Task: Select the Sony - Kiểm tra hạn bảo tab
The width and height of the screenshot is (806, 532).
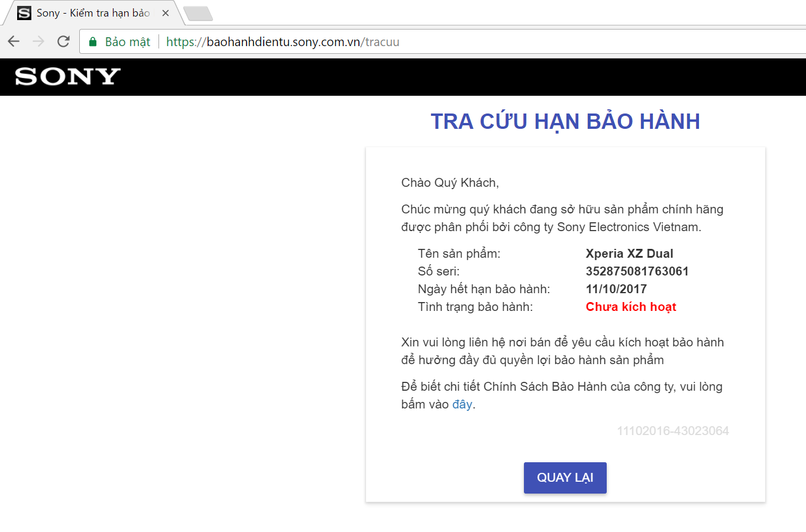Action: (93, 13)
